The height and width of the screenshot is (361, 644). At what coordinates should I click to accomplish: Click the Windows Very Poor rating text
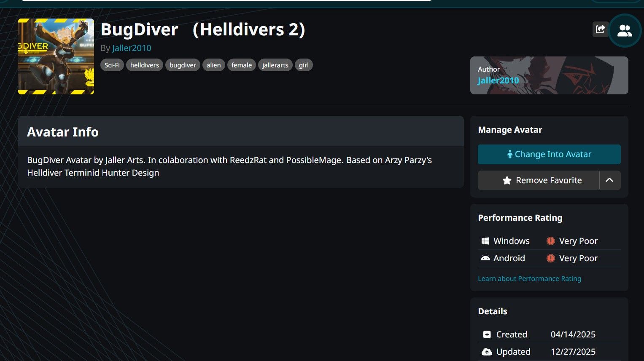click(x=578, y=241)
